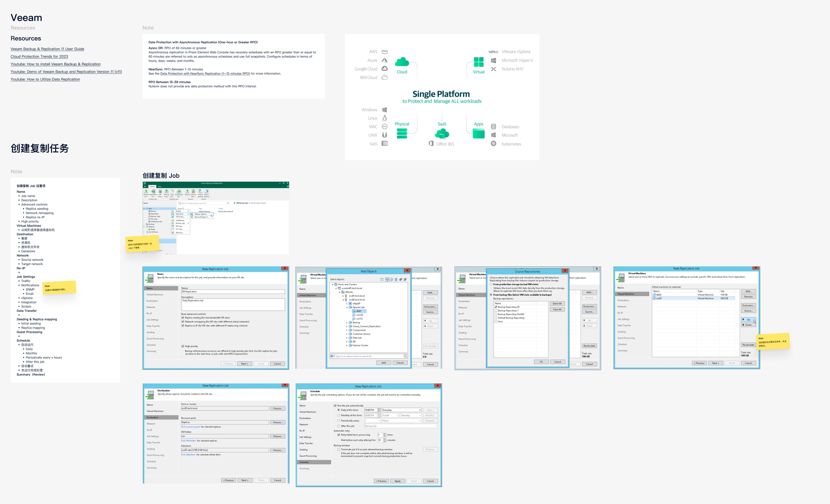
Task: Click the search magnifier in Add Objects dialog
Action: (405, 356)
